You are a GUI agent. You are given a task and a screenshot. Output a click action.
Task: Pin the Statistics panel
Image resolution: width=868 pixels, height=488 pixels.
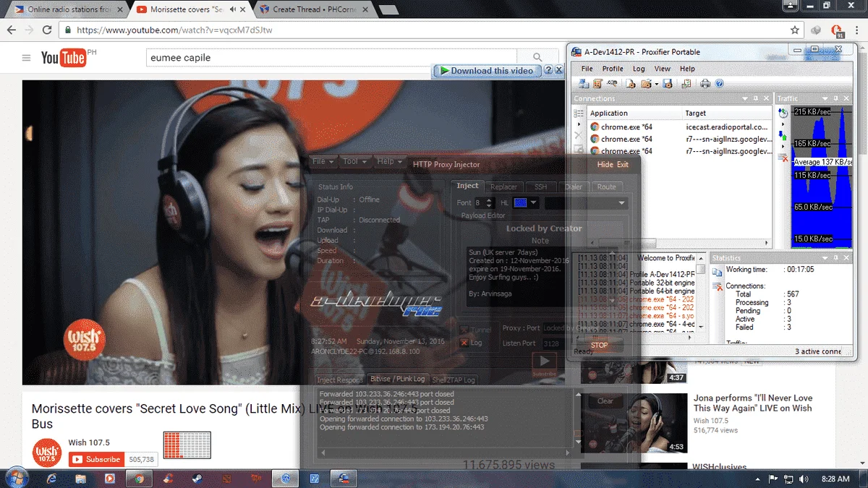838,257
